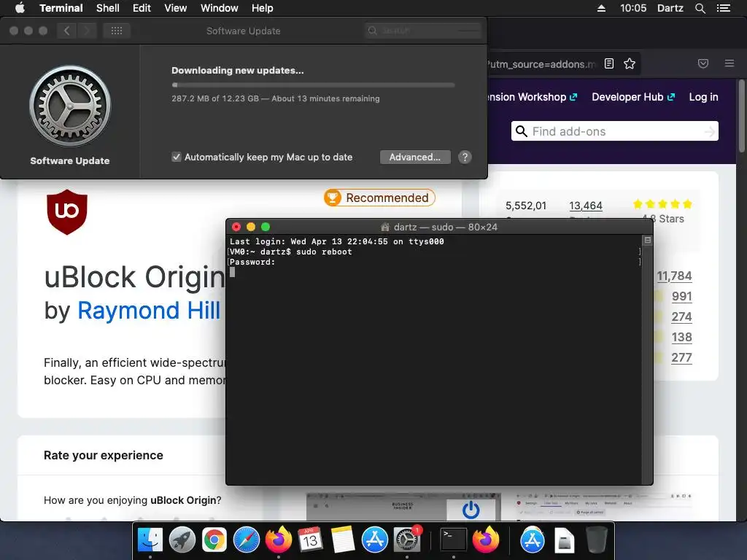Open Firefox next to Terminal in Dock
Viewport: 747px width, 560px height.
click(x=485, y=540)
